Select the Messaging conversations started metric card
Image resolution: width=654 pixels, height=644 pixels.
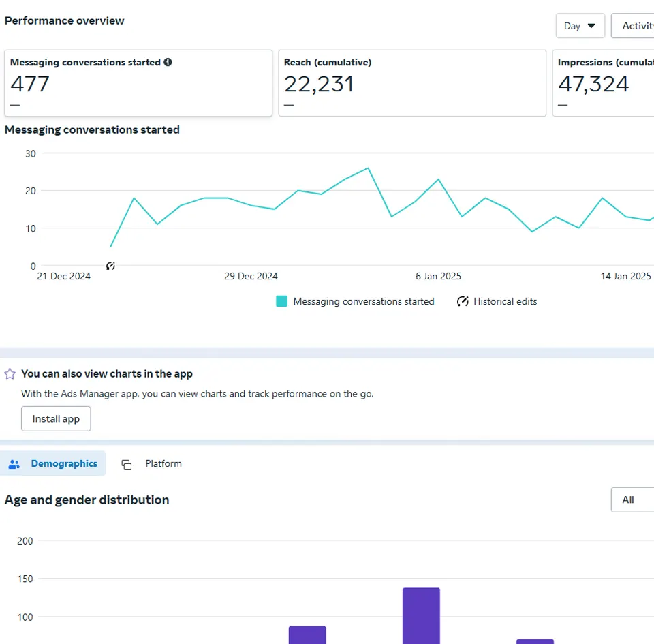click(x=138, y=82)
